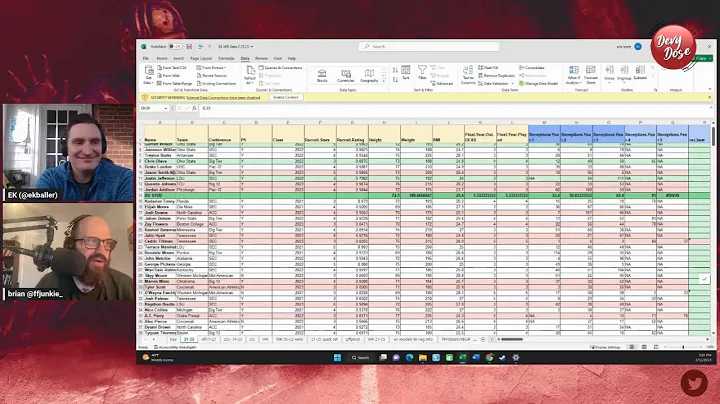Click Display Settings in status bar

pos(605,347)
